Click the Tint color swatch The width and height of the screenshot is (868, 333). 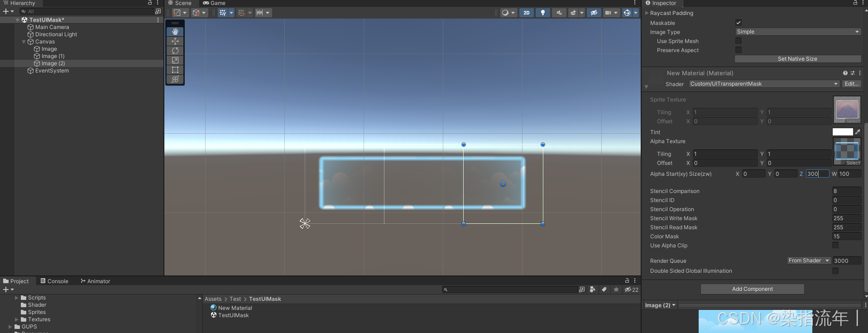tap(843, 132)
